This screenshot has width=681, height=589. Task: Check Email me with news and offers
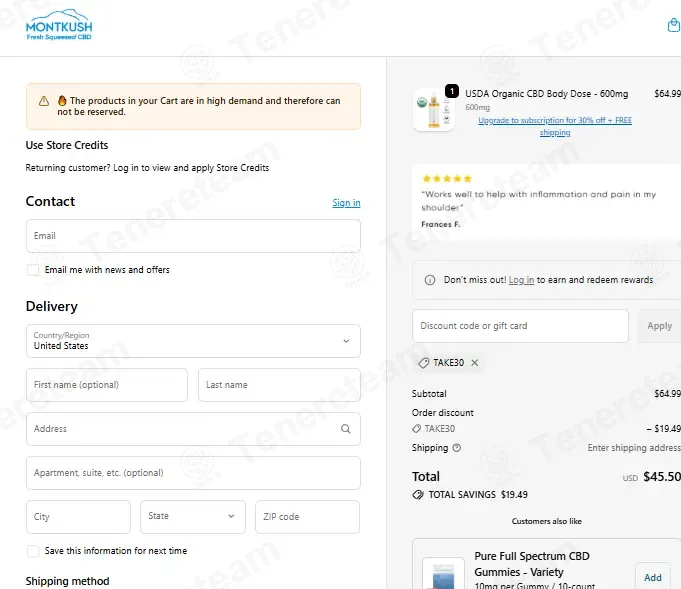pyautogui.click(x=33, y=270)
